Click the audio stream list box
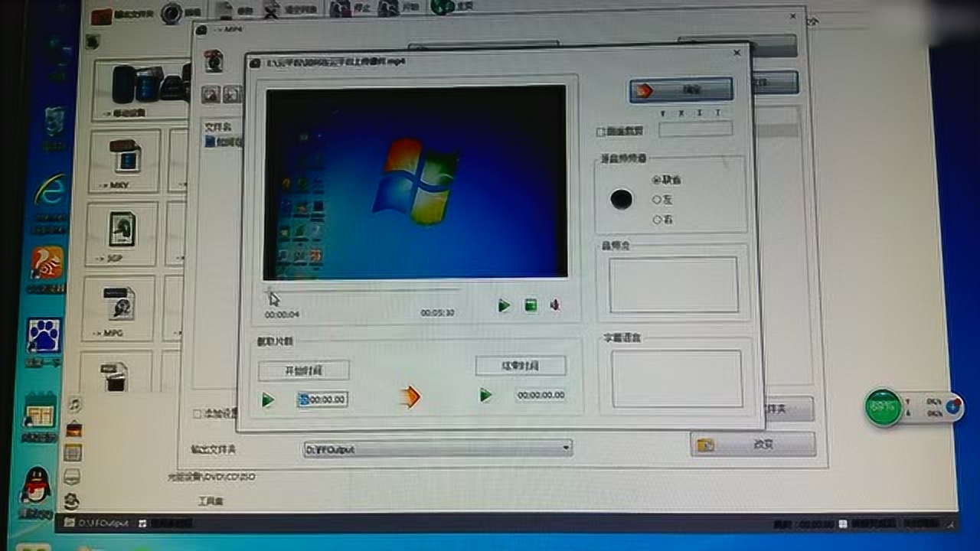Screen dimensions: 980x551 (674, 285)
